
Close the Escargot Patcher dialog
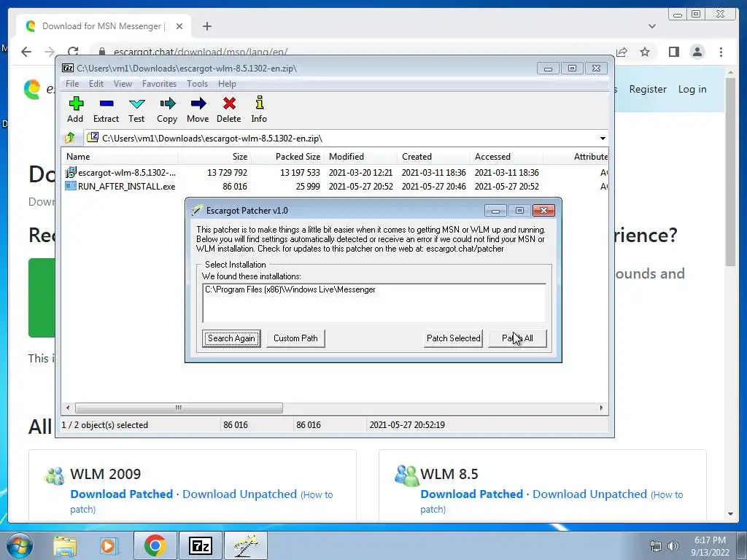pos(543,211)
